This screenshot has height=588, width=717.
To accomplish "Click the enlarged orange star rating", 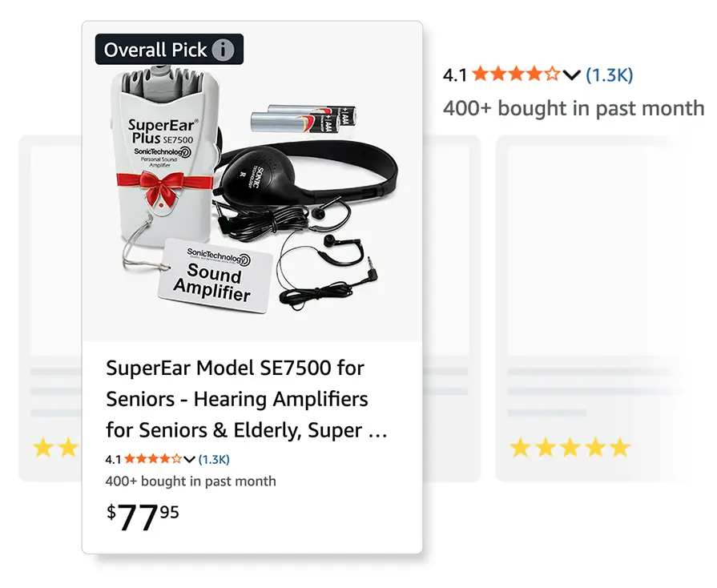I will click(x=516, y=75).
